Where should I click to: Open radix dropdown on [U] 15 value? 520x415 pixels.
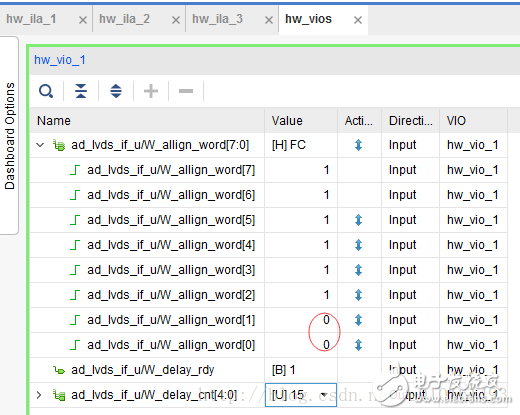tap(323, 395)
